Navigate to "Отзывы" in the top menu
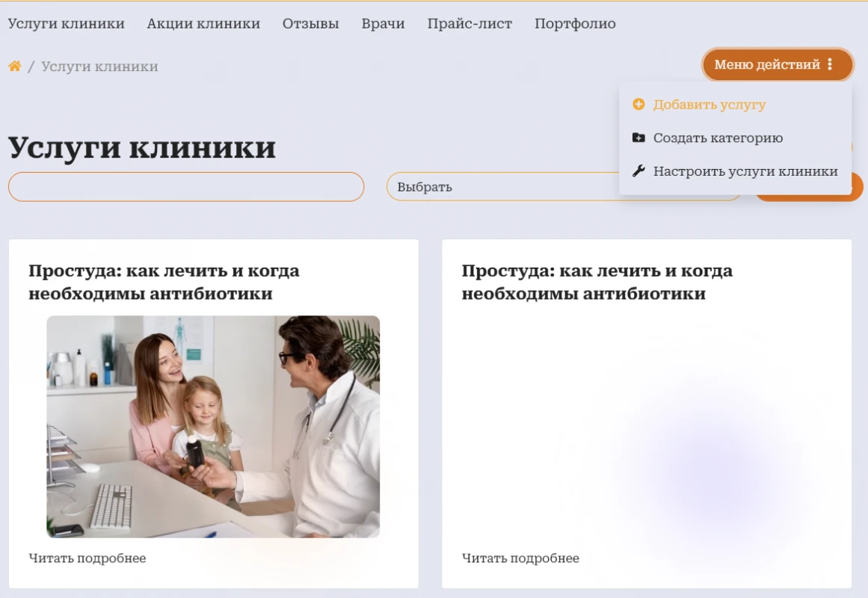868x598 pixels. coord(311,23)
